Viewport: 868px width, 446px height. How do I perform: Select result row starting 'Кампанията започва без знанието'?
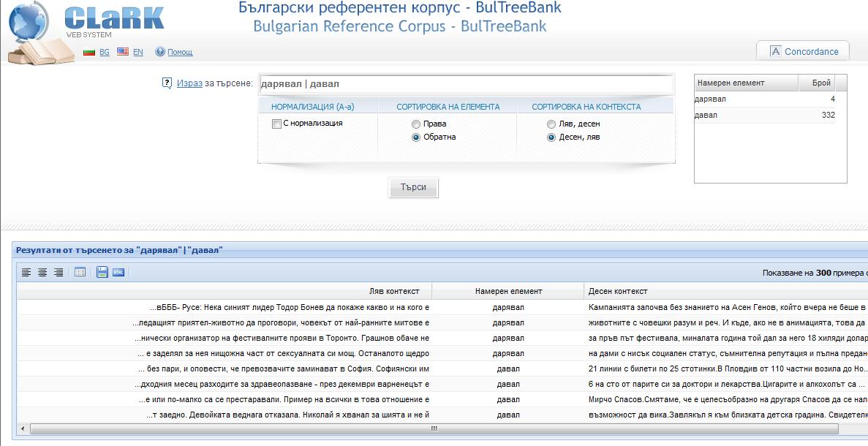[x=442, y=307]
